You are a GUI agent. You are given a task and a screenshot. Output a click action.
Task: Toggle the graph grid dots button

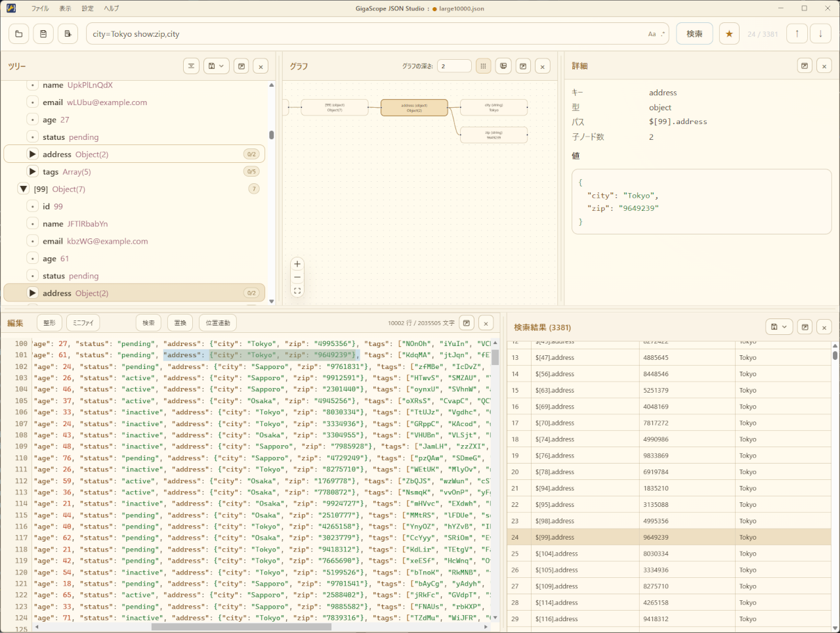click(483, 66)
